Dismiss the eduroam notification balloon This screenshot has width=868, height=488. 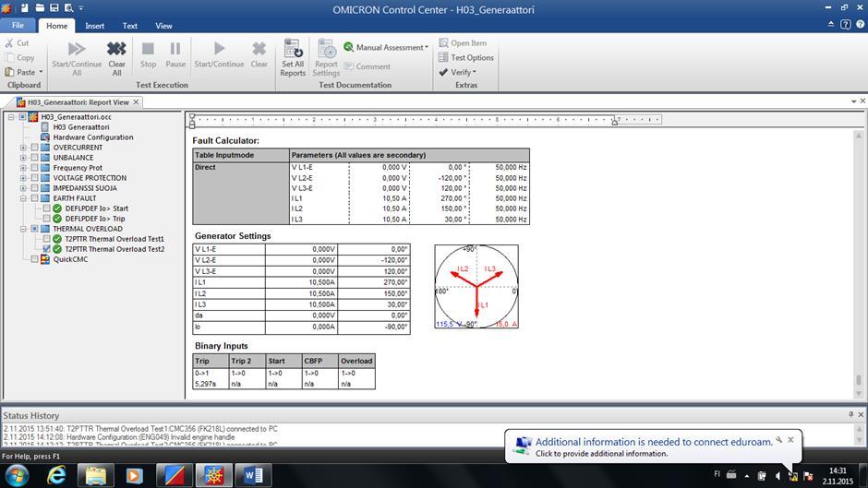(790, 439)
